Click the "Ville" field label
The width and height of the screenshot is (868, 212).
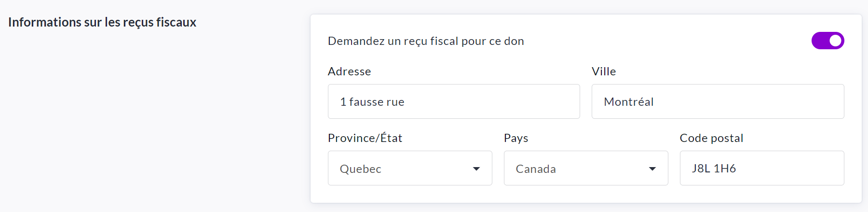(x=604, y=71)
